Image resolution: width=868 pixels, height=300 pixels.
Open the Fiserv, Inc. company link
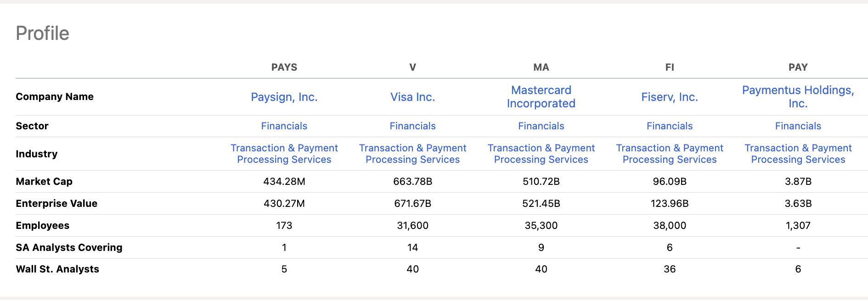tap(669, 97)
